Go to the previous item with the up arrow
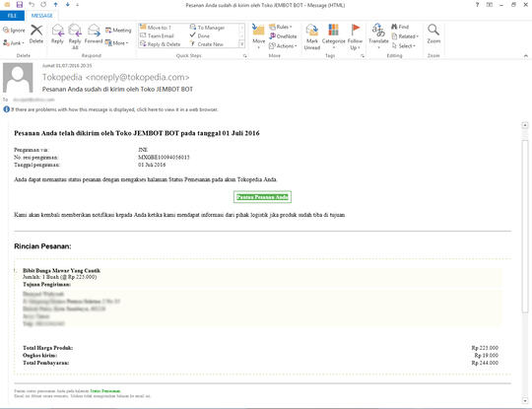 tap(55, 5)
